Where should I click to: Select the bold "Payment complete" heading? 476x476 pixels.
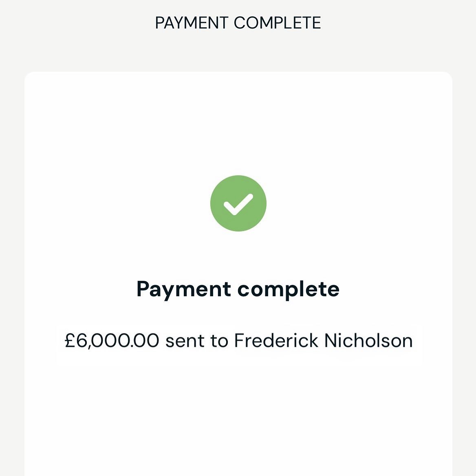238,289
